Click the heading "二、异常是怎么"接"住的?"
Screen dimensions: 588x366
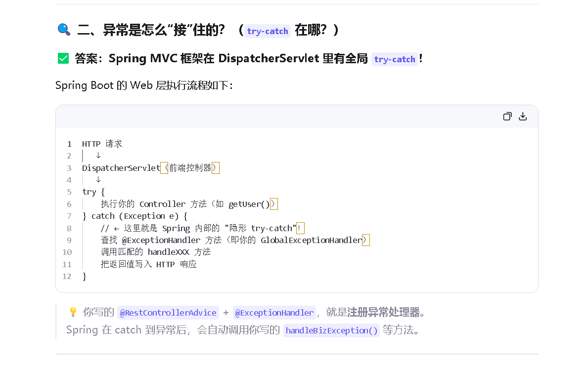tap(151, 30)
